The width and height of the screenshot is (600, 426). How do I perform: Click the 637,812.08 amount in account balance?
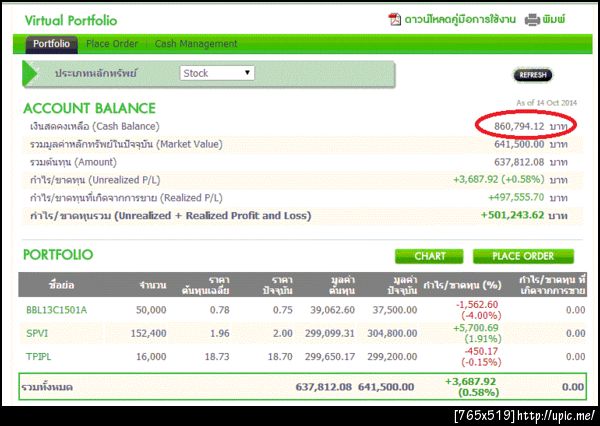click(519, 162)
